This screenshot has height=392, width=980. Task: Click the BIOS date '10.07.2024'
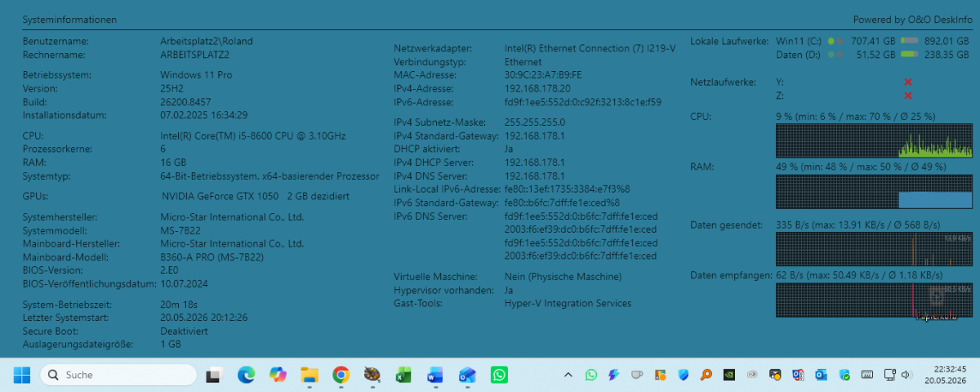(x=185, y=284)
